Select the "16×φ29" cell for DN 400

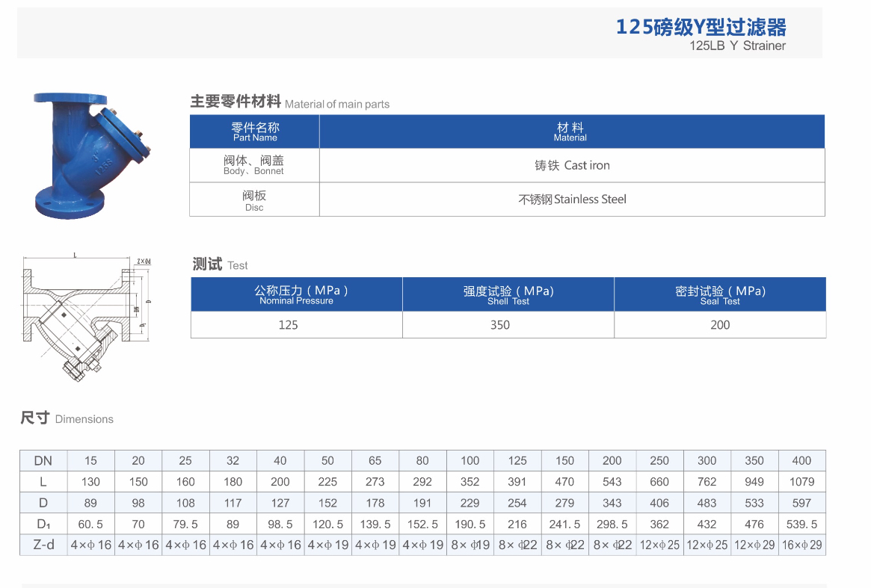click(801, 545)
